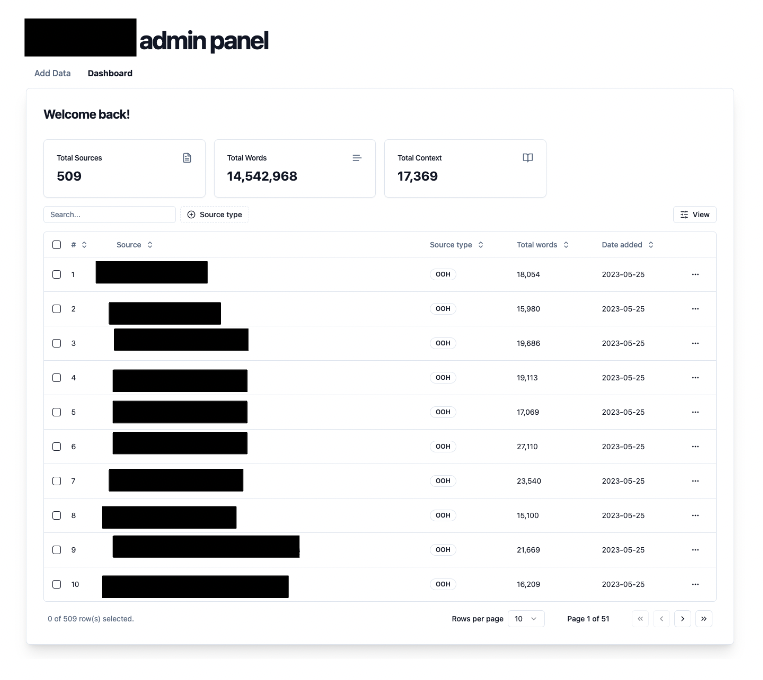Check the checkbox for row 8

[57, 515]
